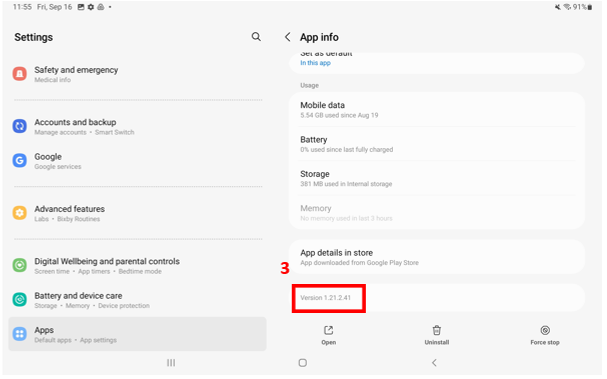Go back using App info arrow

tap(287, 37)
